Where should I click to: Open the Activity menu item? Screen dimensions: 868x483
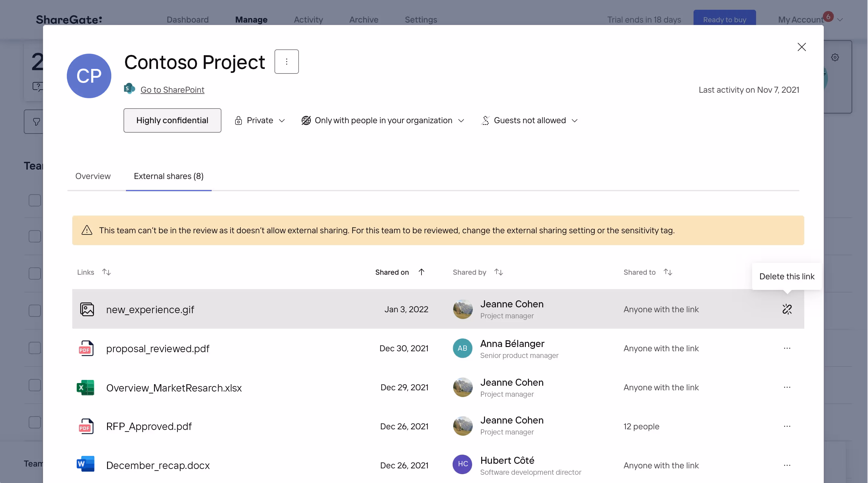pos(308,20)
